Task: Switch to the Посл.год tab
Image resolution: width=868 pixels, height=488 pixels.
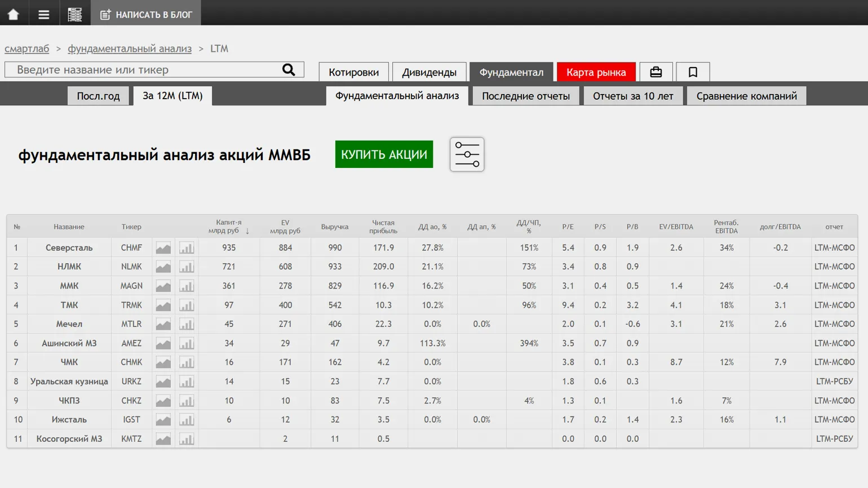Action: (98, 96)
